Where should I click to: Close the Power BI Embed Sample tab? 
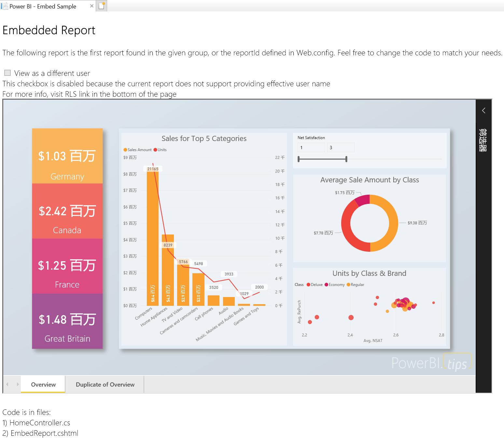[x=91, y=6]
